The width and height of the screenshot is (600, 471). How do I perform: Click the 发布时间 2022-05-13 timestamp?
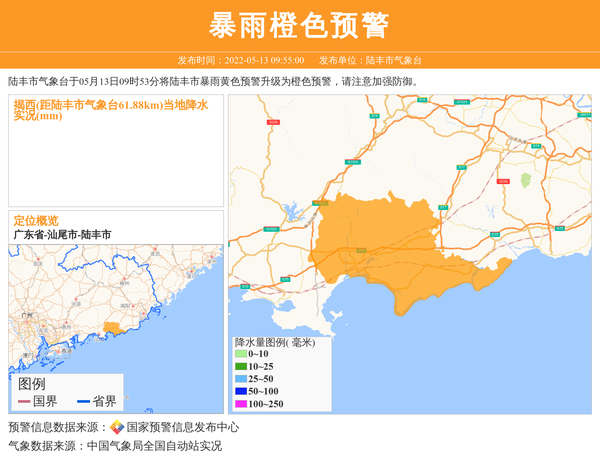pos(240,60)
